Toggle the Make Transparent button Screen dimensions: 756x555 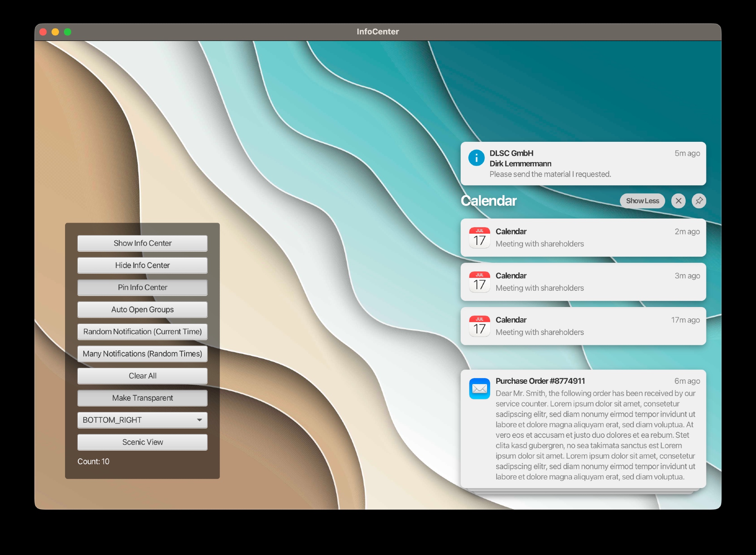pyautogui.click(x=142, y=398)
